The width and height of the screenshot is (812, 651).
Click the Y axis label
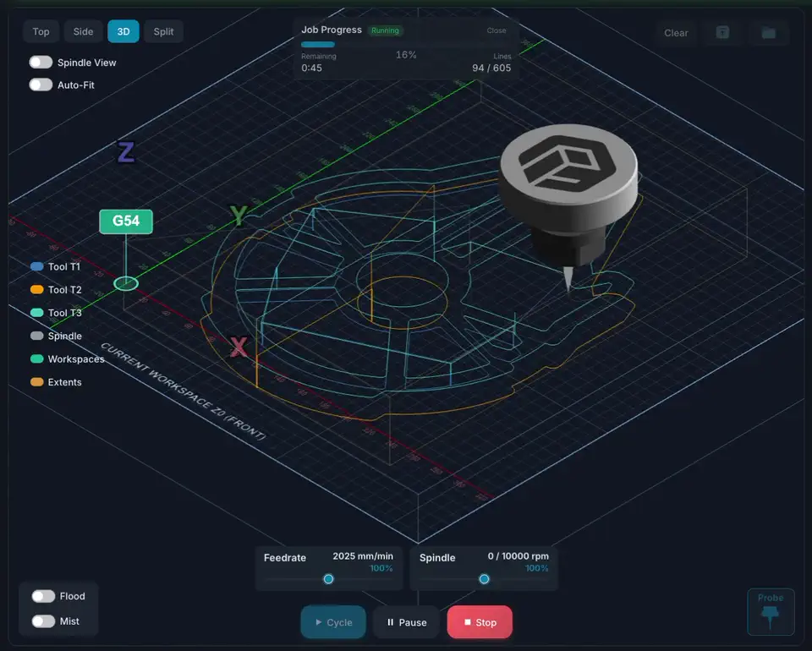click(x=239, y=216)
